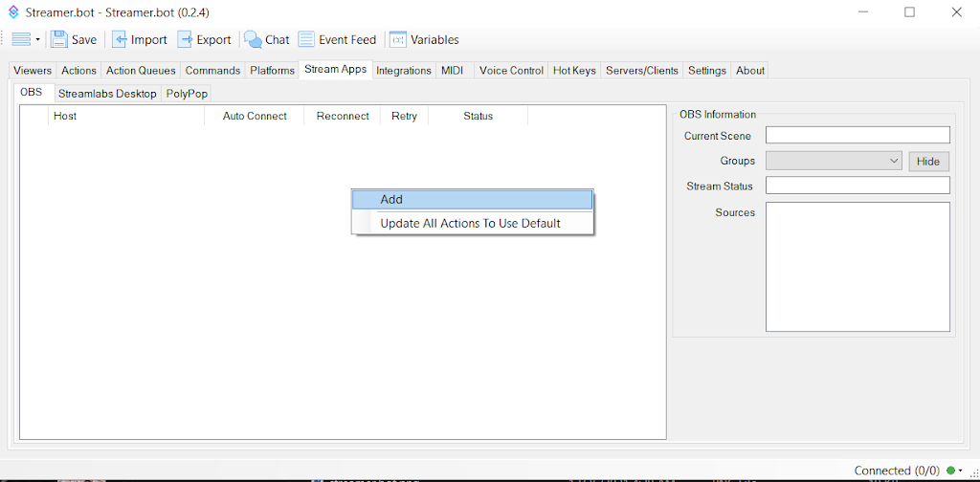Click the Import icon in toolbar
The image size is (980, 482).
pos(121,39)
